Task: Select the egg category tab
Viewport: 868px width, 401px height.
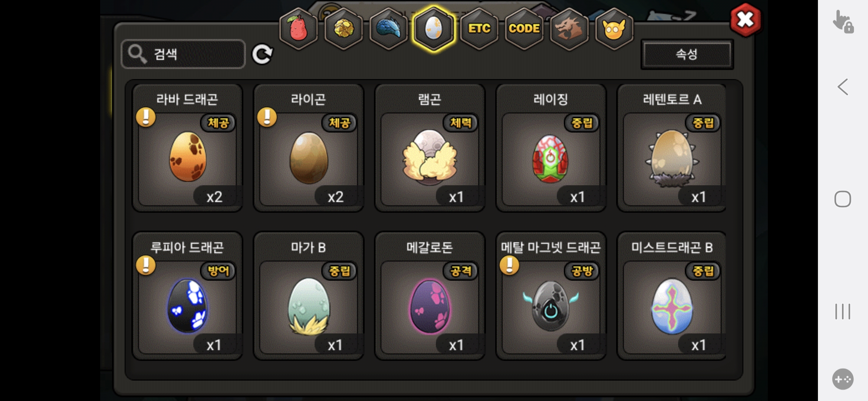Action: tap(434, 29)
